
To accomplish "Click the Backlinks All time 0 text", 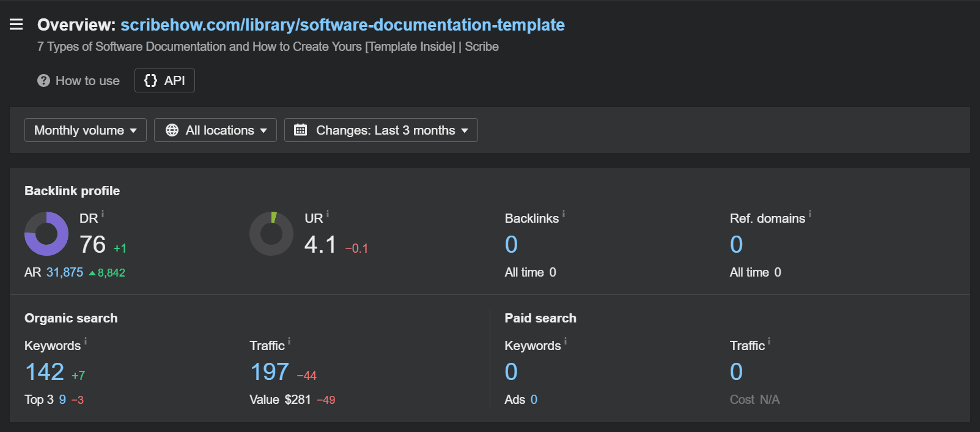I will point(531,272).
